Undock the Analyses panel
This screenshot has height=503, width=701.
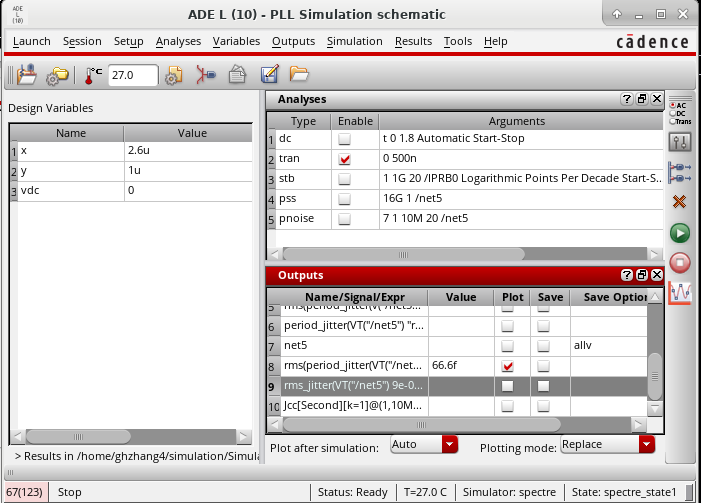coord(642,99)
